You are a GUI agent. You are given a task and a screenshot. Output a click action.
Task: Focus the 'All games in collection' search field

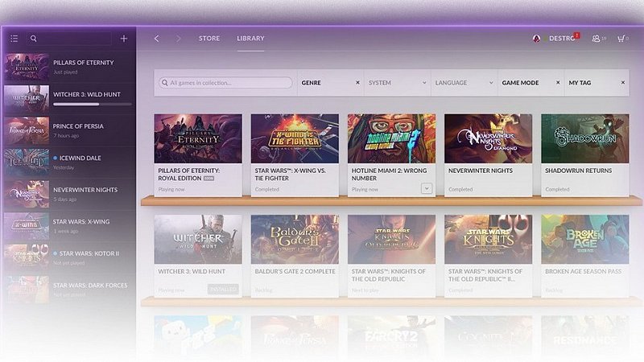click(x=225, y=83)
